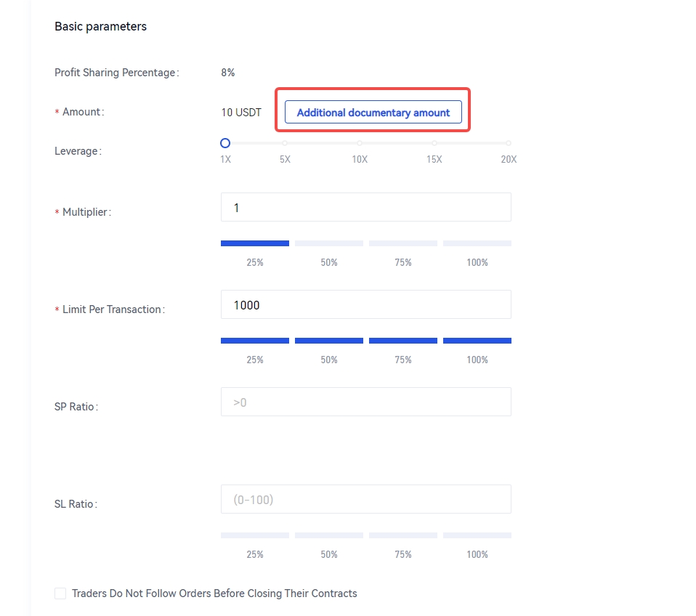
Task: Click the Limit Per Transaction input field
Action: point(365,305)
